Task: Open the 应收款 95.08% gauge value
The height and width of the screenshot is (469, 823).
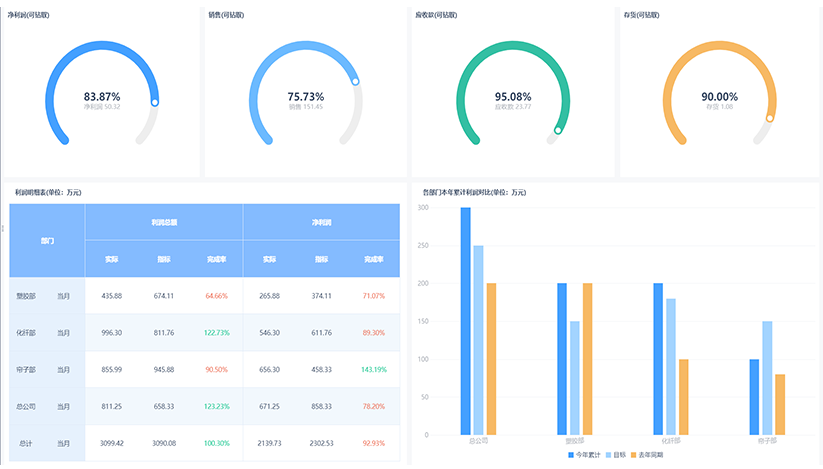Action: (513, 96)
